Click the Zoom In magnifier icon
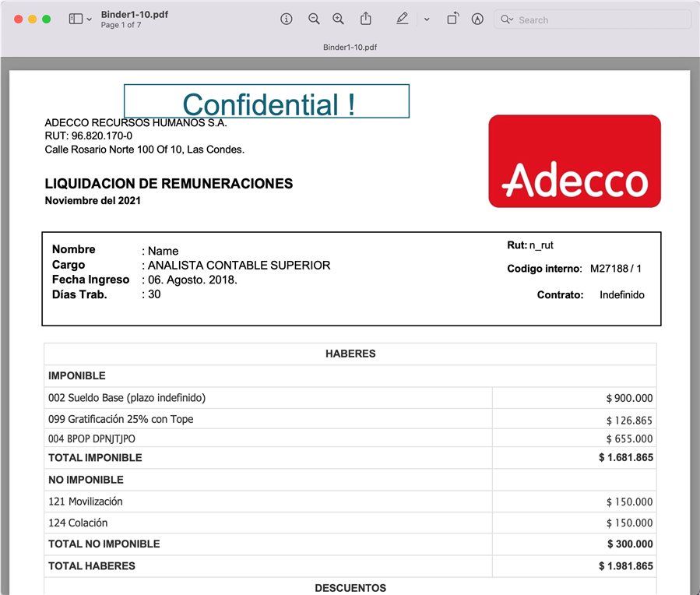This screenshot has width=700, height=595. pos(338,19)
